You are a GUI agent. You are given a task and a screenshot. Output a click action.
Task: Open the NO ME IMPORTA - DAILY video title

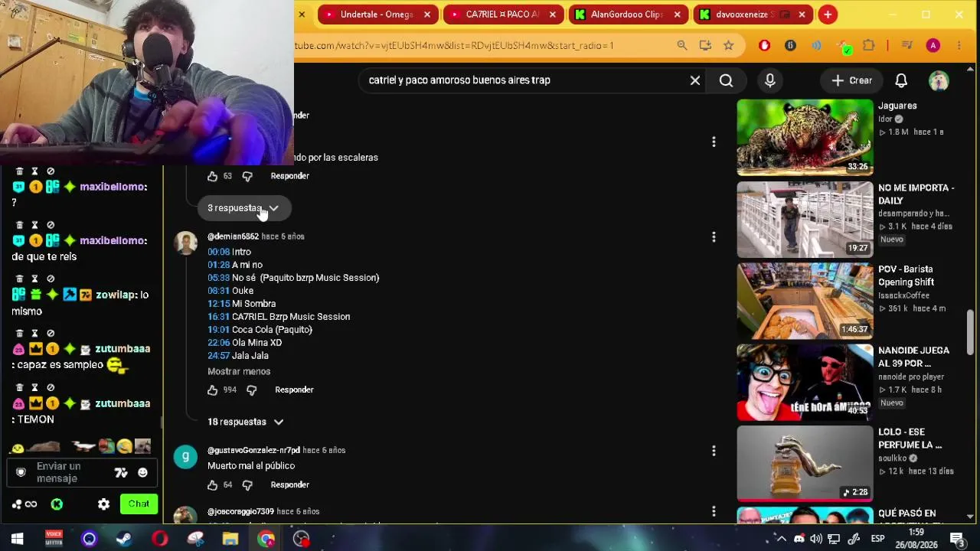point(916,194)
